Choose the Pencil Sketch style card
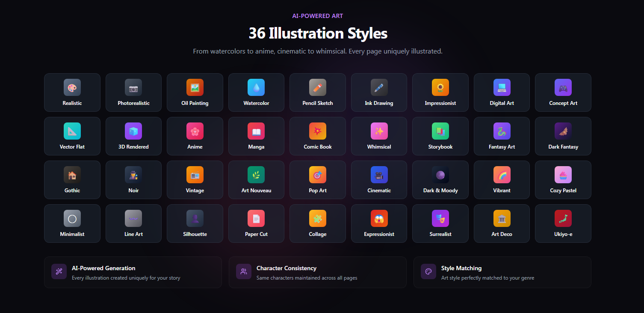Viewport: 644px width, 313px height. (x=318, y=92)
